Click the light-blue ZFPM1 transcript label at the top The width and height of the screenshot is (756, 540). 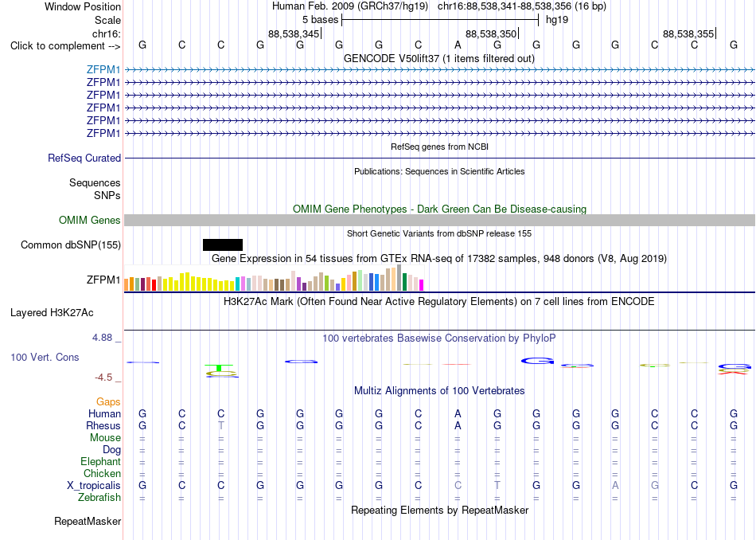click(x=103, y=69)
